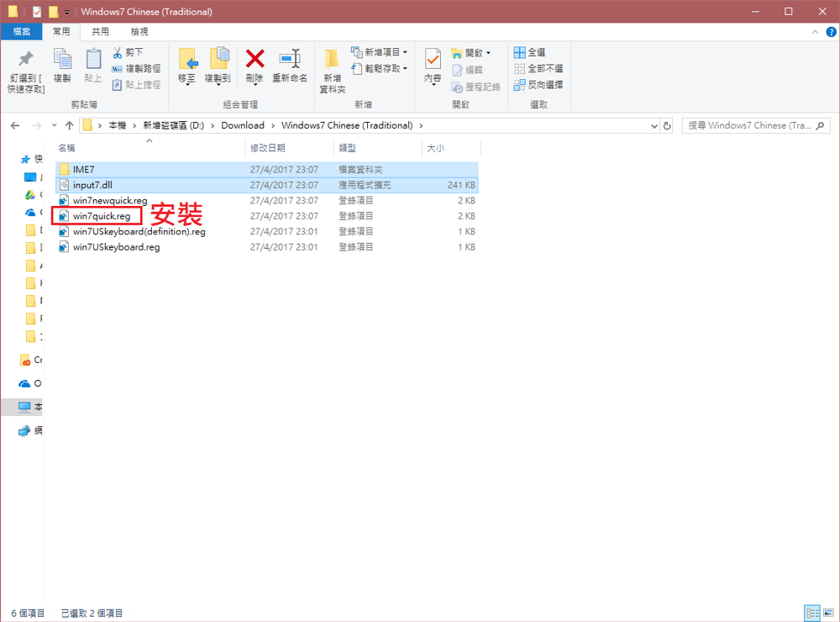Expand the Move To dropdown arrow
Screen dimensions: 840x622
tap(187, 85)
